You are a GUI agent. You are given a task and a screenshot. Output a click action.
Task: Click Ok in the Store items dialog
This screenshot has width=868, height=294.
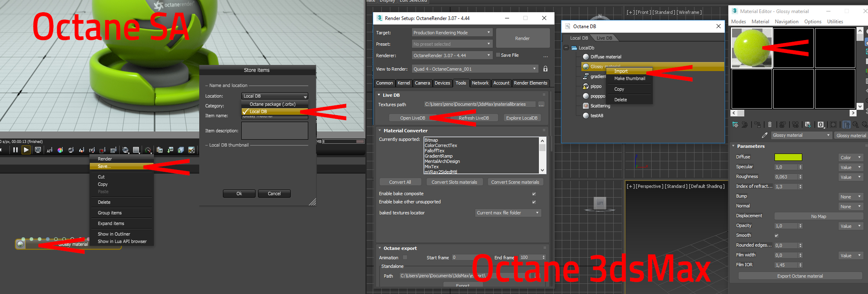239,194
